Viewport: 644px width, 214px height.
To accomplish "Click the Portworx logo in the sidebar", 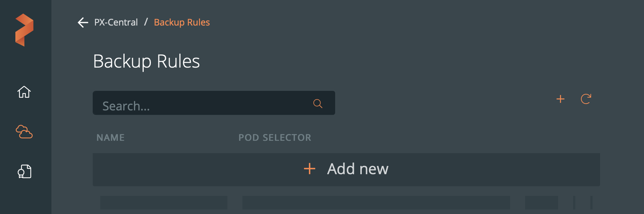I will (x=24, y=30).
